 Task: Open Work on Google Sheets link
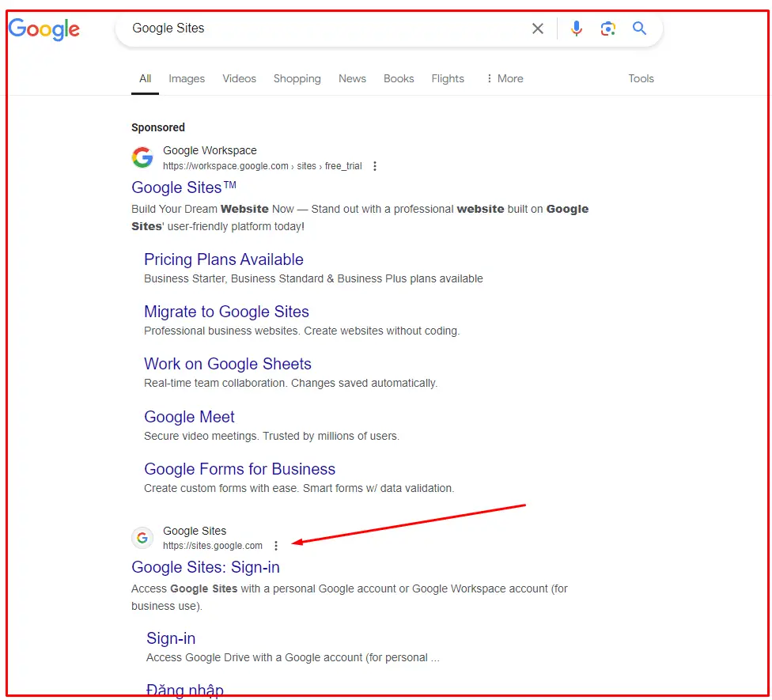[228, 364]
